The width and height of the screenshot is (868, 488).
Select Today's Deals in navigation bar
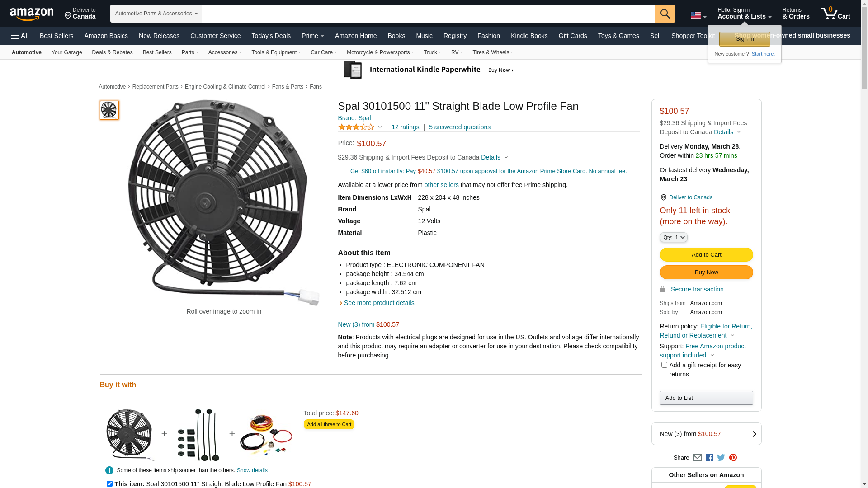tap(271, 36)
